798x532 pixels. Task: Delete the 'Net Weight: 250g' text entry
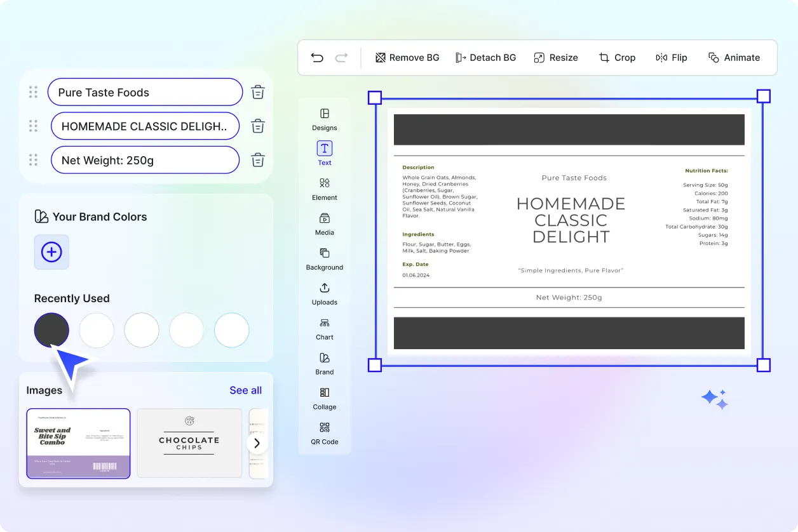[x=257, y=160]
